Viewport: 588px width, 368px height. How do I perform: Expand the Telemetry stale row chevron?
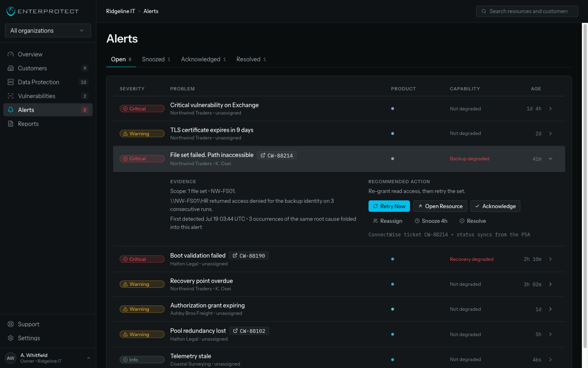(x=550, y=360)
